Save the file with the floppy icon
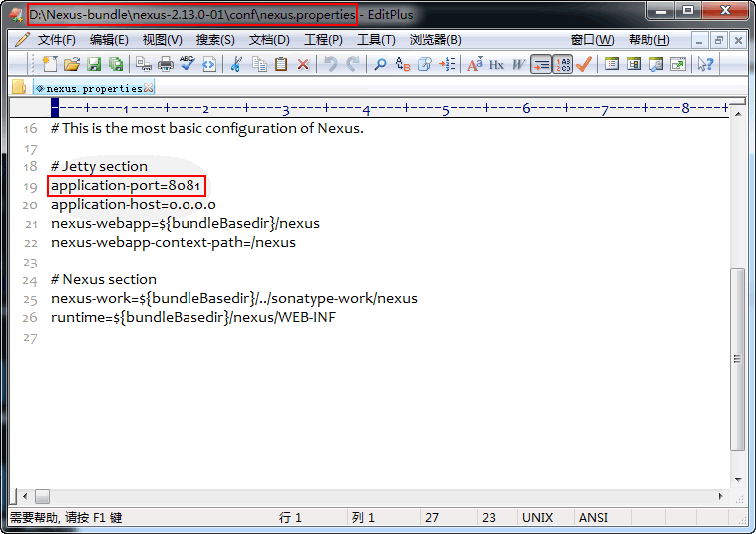This screenshot has width=756, height=534. pos(94,64)
